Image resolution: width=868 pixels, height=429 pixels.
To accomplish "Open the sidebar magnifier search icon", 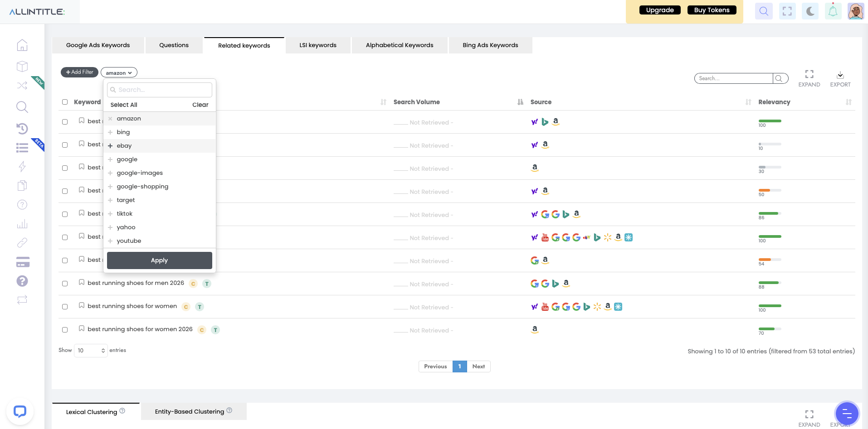I will tap(22, 107).
